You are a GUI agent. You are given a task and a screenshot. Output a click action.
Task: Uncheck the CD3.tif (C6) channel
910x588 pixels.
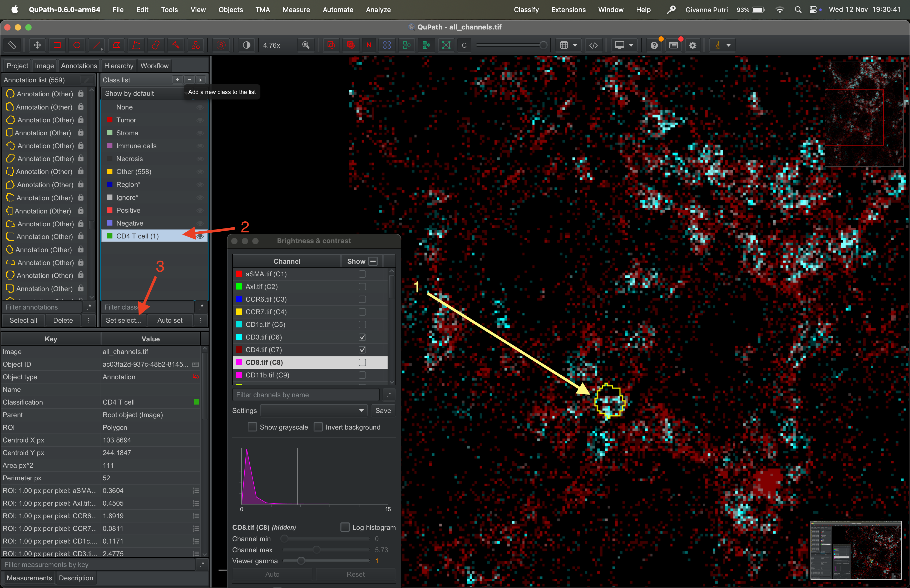pos(362,337)
